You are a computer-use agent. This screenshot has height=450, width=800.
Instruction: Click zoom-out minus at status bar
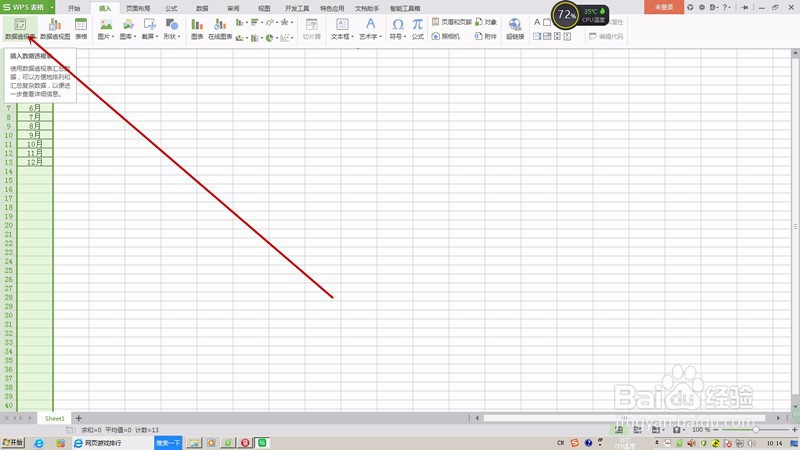click(716, 430)
